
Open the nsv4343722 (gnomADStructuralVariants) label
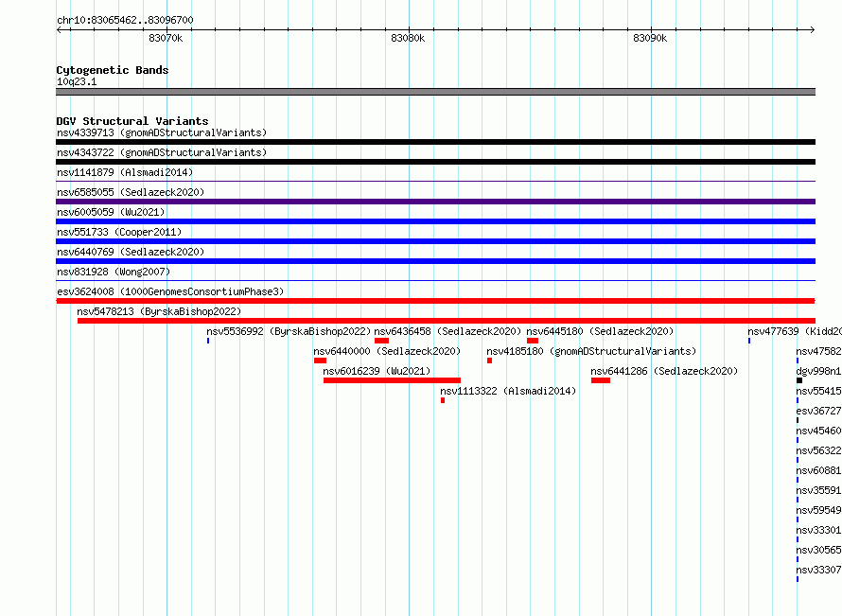coord(162,152)
